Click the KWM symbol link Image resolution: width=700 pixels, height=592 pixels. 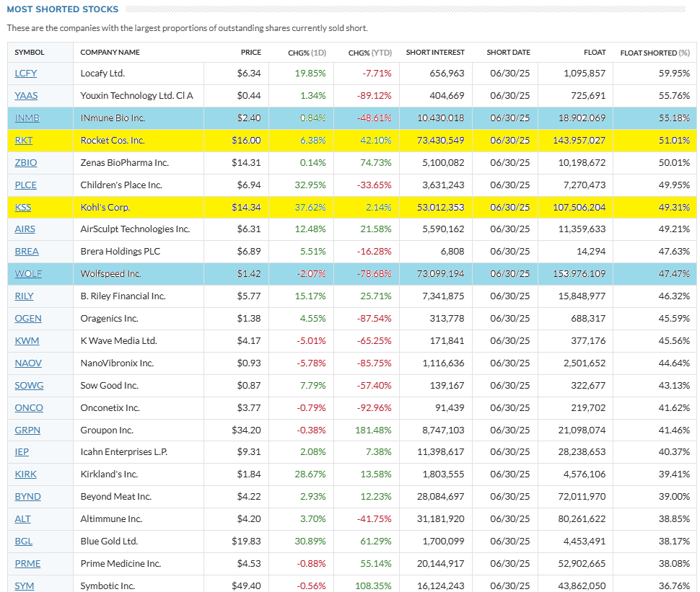point(27,340)
